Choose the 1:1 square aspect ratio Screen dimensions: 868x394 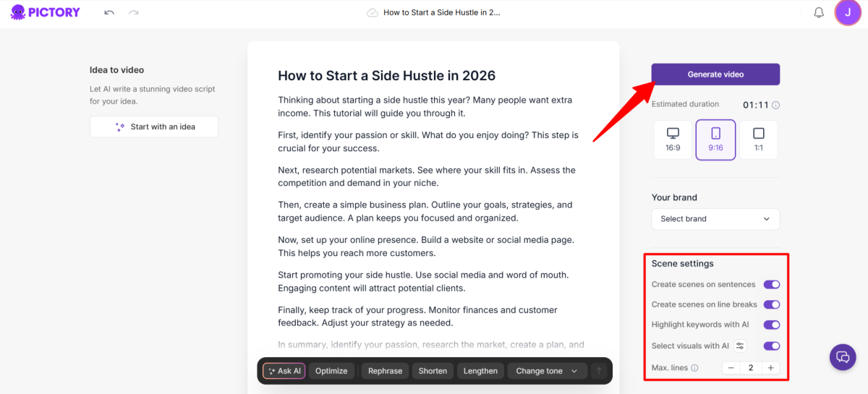(758, 140)
